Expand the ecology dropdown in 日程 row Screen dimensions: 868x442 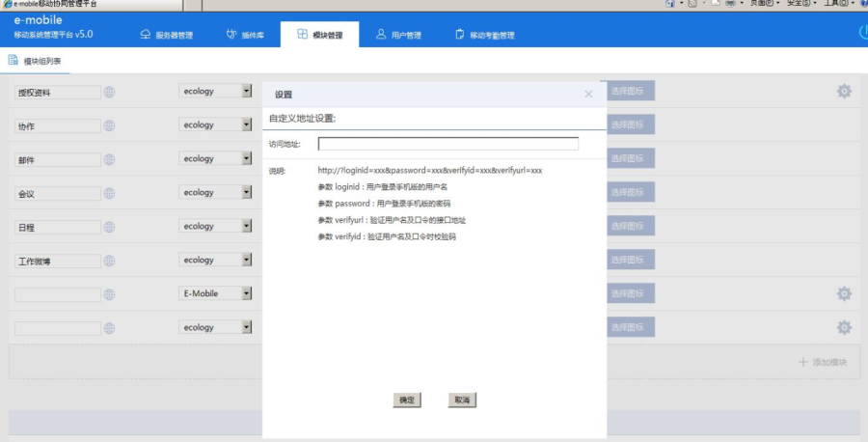(247, 226)
